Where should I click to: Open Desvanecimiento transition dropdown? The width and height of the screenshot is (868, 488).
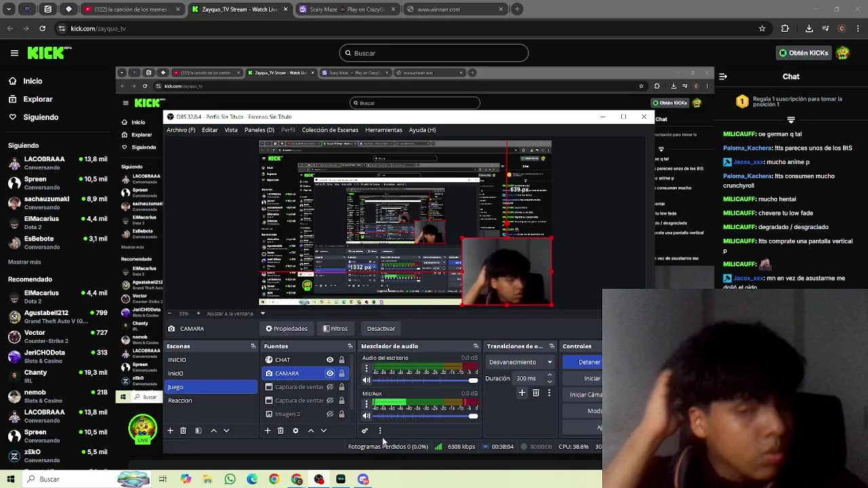pyautogui.click(x=520, y=362)
